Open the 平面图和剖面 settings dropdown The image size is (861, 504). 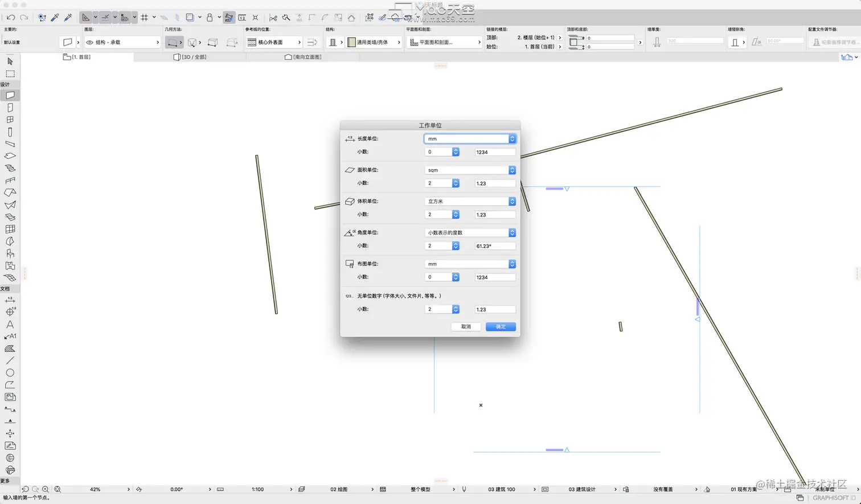444,42
